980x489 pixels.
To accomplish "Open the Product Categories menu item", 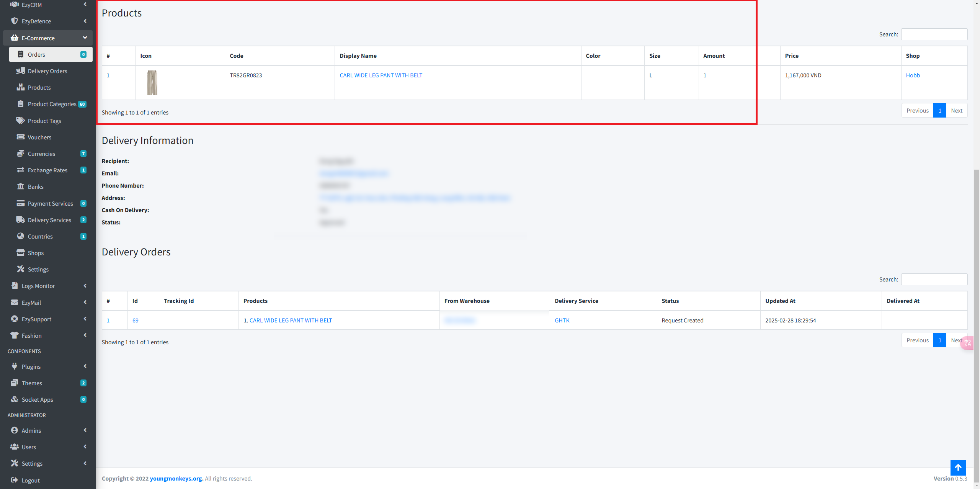I will pos(51,104).
